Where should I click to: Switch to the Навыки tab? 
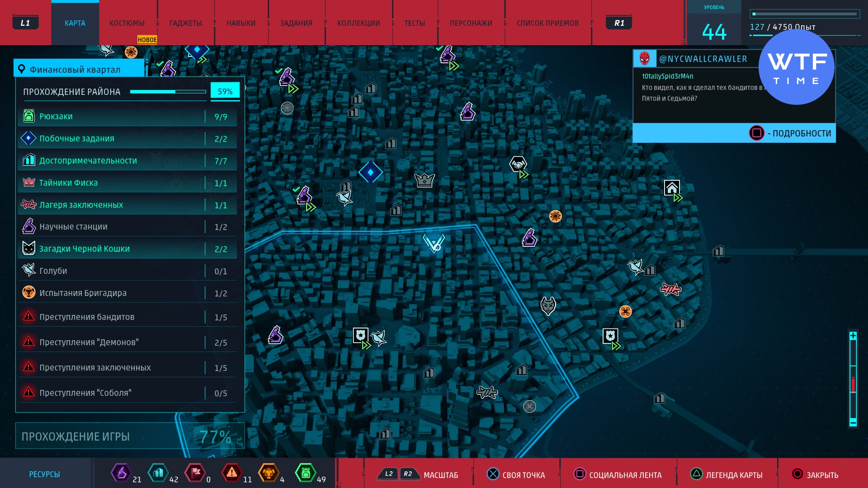coord(241,23)
